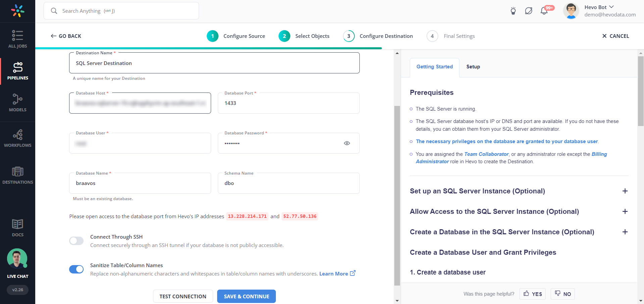The width and height of the screenshot is (644, 304).
Task: Open the Destinations section
Action: 17,175
